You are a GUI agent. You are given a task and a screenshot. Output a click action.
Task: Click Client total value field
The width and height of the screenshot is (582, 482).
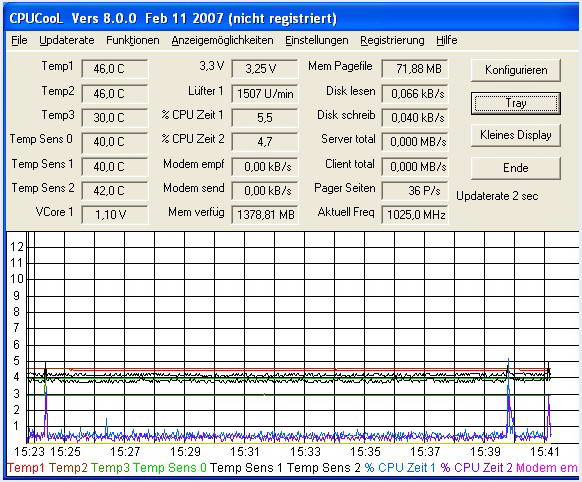[x=414, y=167]
